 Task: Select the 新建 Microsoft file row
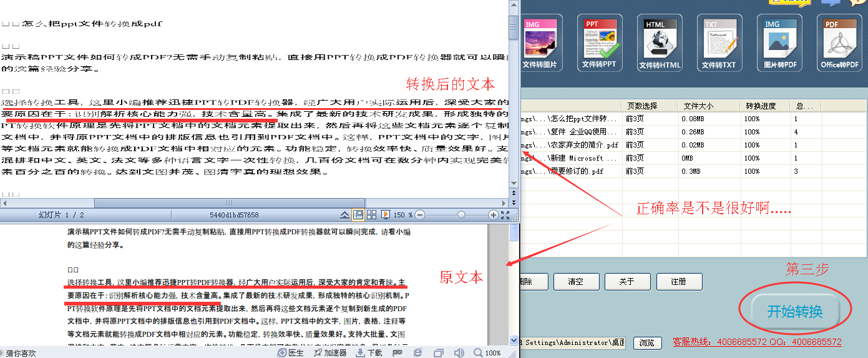pos(694,158)
